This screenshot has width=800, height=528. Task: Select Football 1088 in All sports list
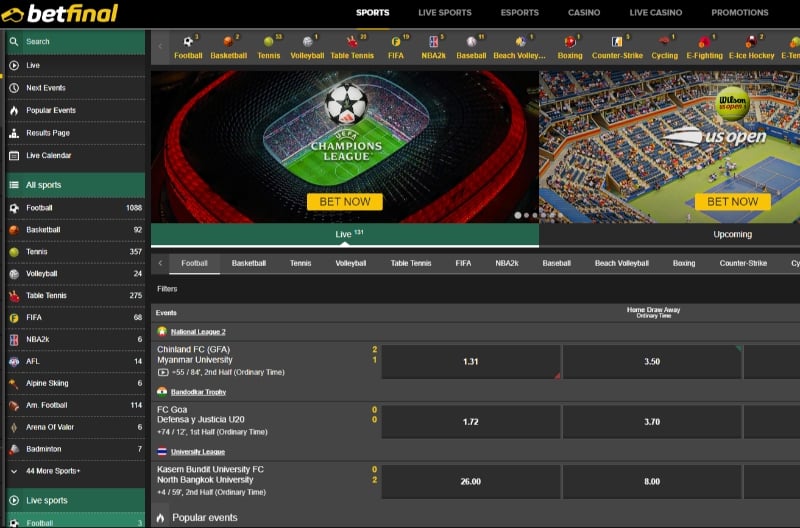pos(76,208)
